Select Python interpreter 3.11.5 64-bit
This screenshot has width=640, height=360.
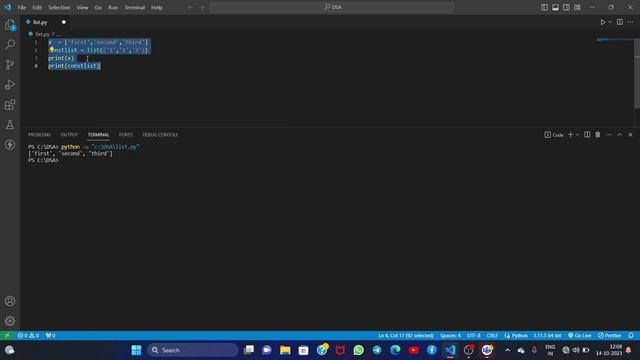click(x=547, y=336)
